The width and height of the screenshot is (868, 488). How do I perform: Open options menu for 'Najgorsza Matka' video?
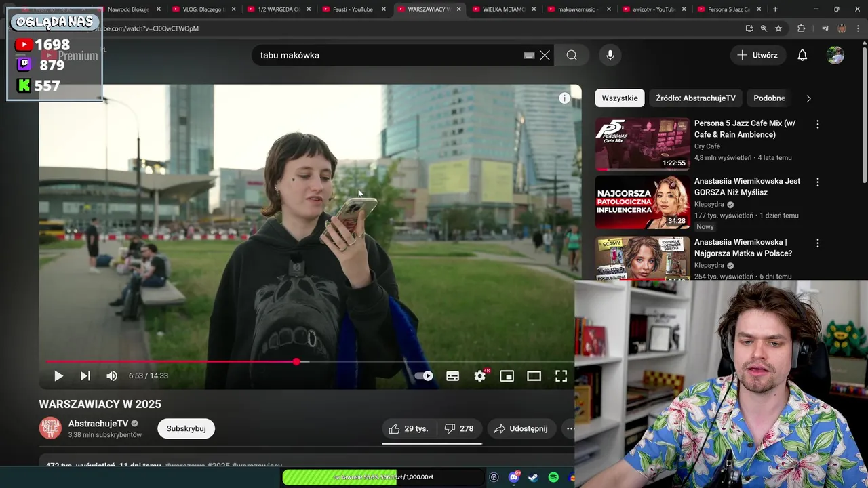818,243
